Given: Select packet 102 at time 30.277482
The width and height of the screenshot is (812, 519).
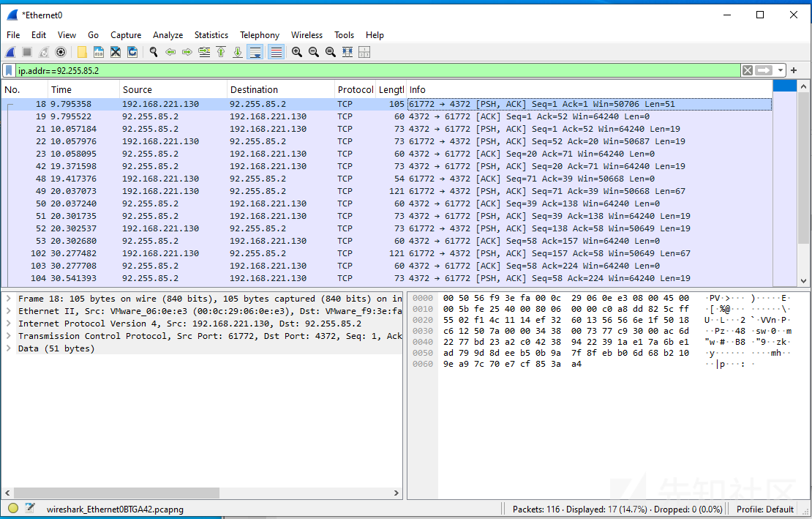Looking at the screenshot, I should tap(386, 253).
